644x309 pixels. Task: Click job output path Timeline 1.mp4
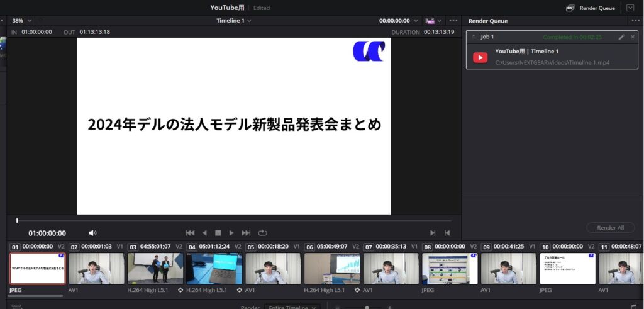tap(552, 63)
